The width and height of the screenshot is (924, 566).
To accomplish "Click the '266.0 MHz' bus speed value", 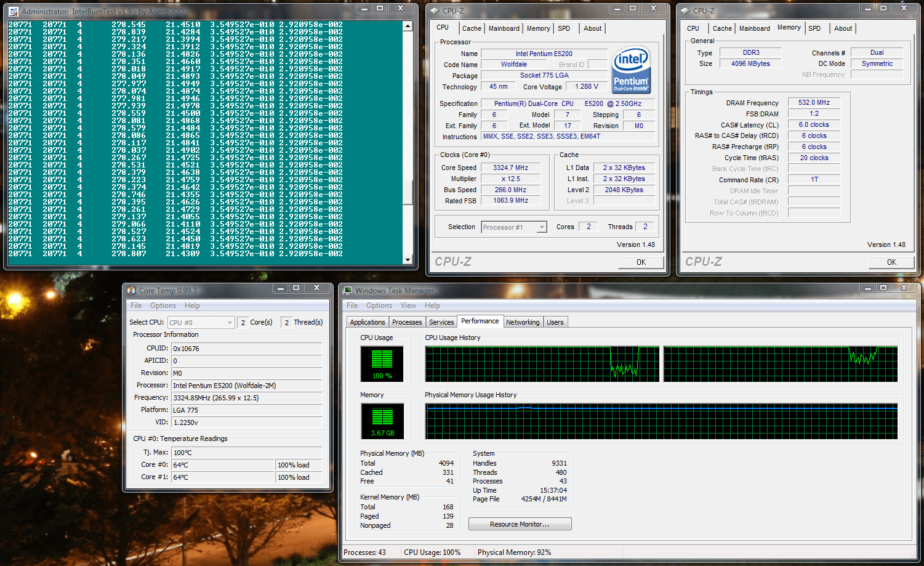I will pos(510,190).
